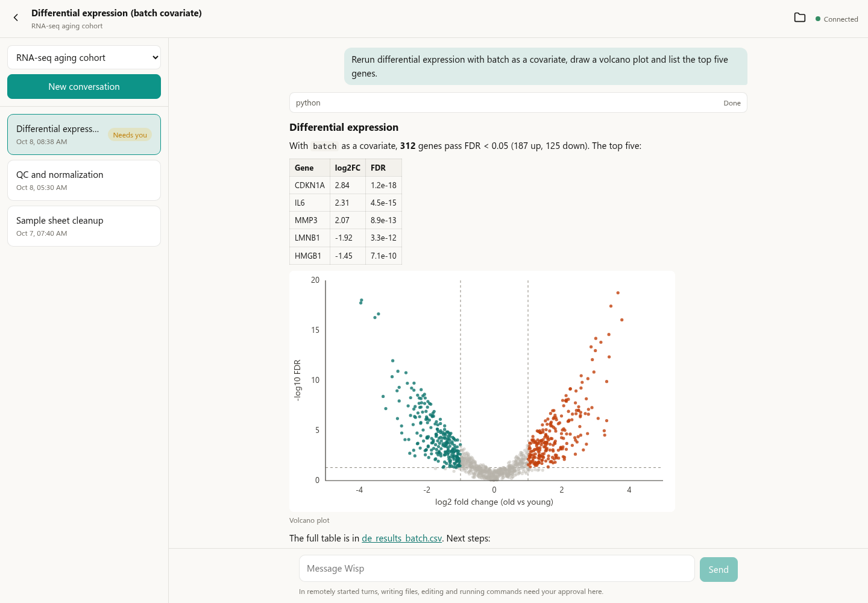Expand the python code block
This screenshot has width=868, height=603.
(x=518, y=103)
